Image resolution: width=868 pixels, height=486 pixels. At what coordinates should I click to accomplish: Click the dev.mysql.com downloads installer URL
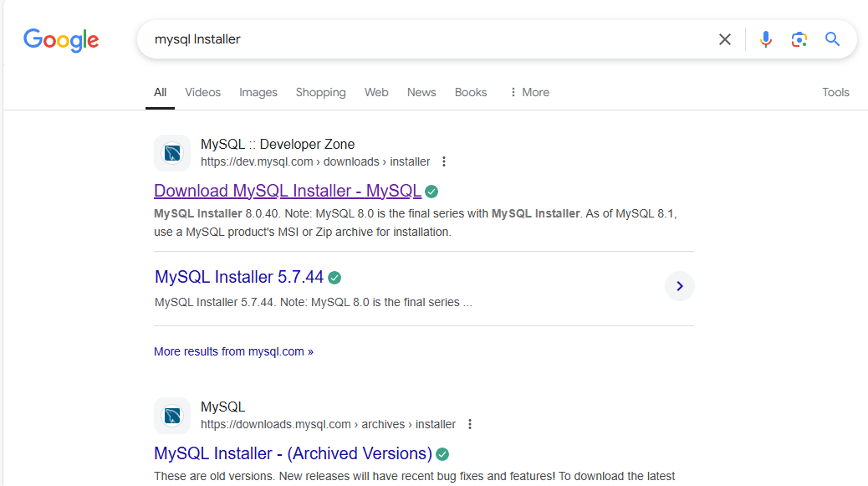[315, 161]
